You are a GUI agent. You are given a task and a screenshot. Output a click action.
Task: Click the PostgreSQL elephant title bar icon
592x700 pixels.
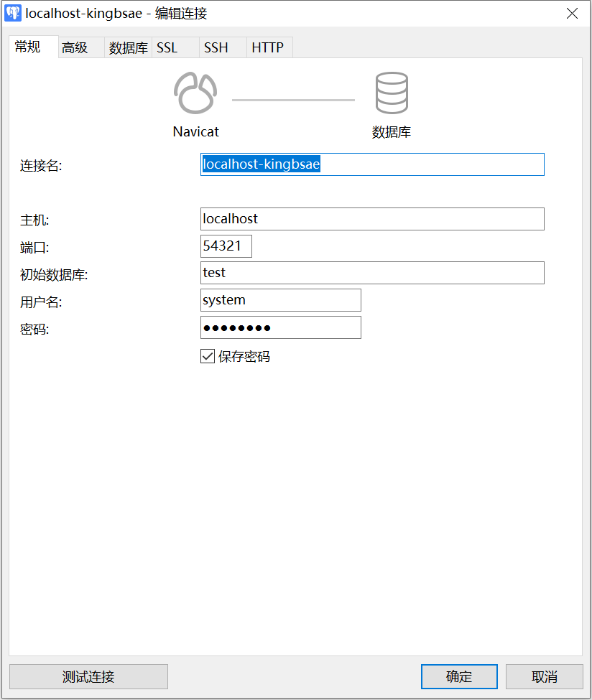point(12,14)
